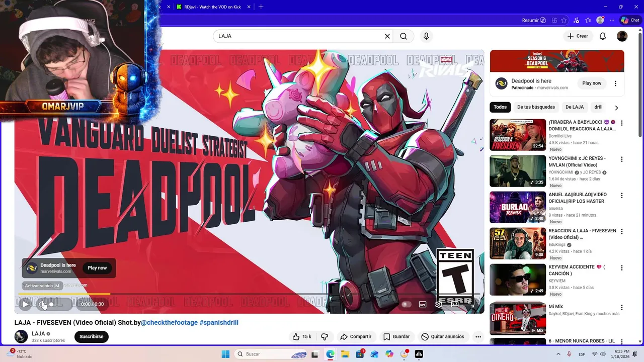Toggle the autoplay switch in the player
This screenshot has height=362, width=644.
click(x=407, y=304)
